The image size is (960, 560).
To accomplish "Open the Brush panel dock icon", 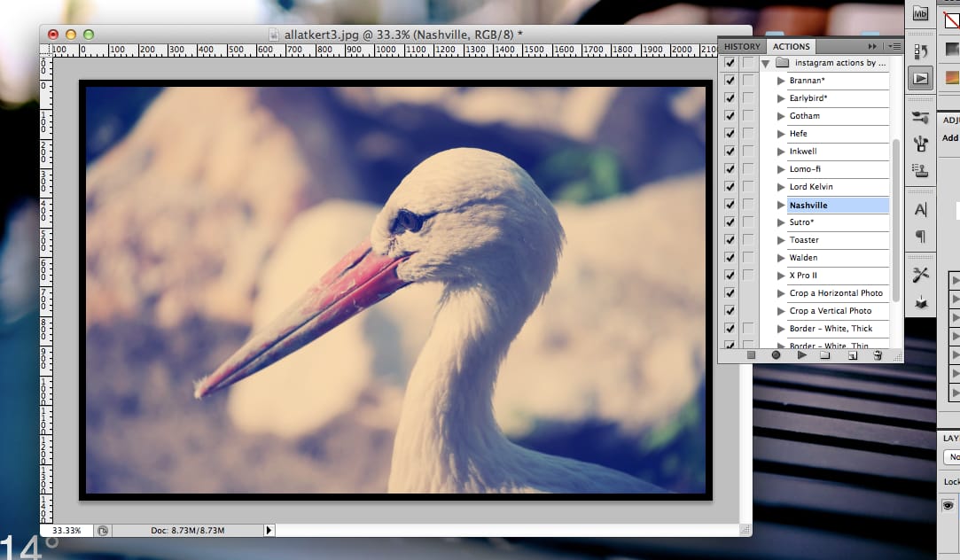I will (x=920, y=144).
